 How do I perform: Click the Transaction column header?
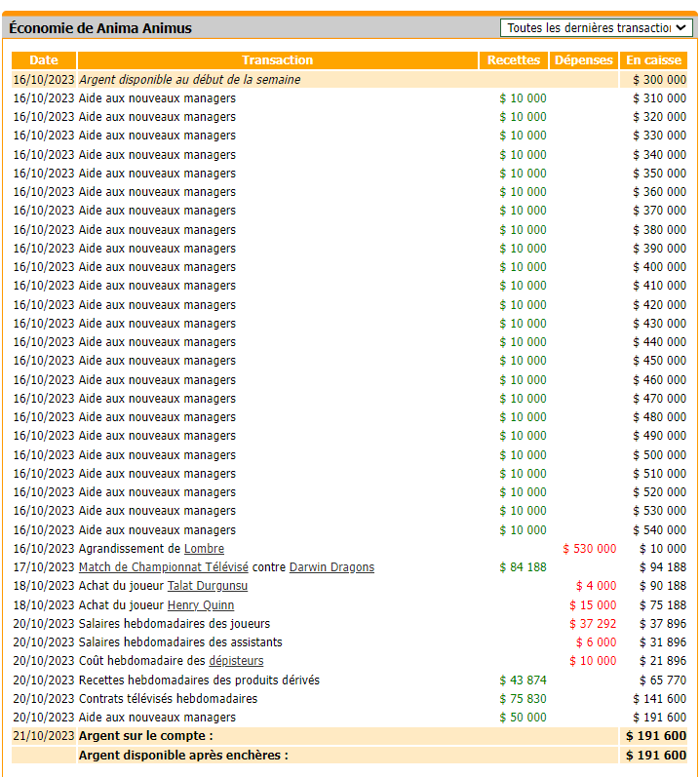point(278,60)
